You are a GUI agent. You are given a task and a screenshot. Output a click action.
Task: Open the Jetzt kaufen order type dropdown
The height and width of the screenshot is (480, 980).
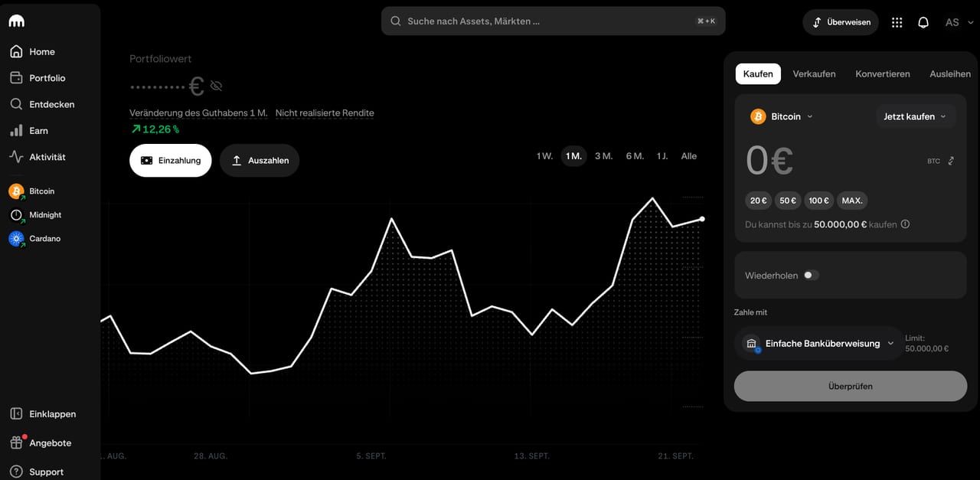pos(915,116)
